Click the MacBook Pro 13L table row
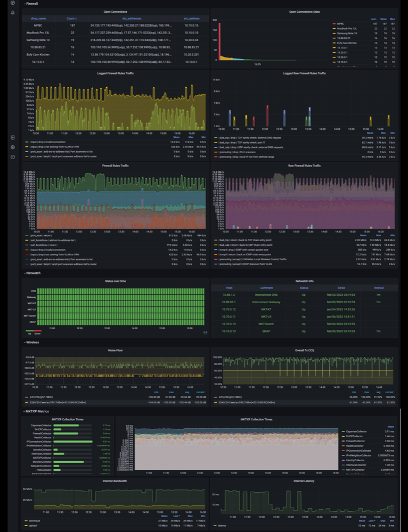 click(115, 32)
